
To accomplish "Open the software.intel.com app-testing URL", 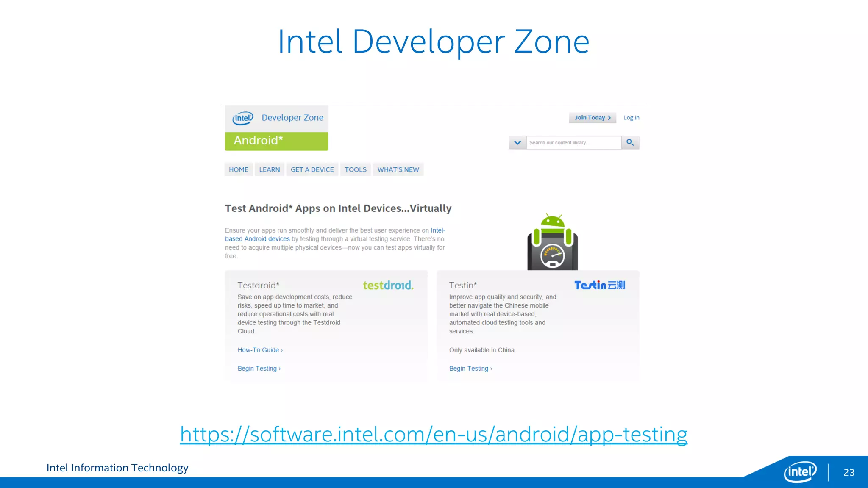I will pos(434,435).
